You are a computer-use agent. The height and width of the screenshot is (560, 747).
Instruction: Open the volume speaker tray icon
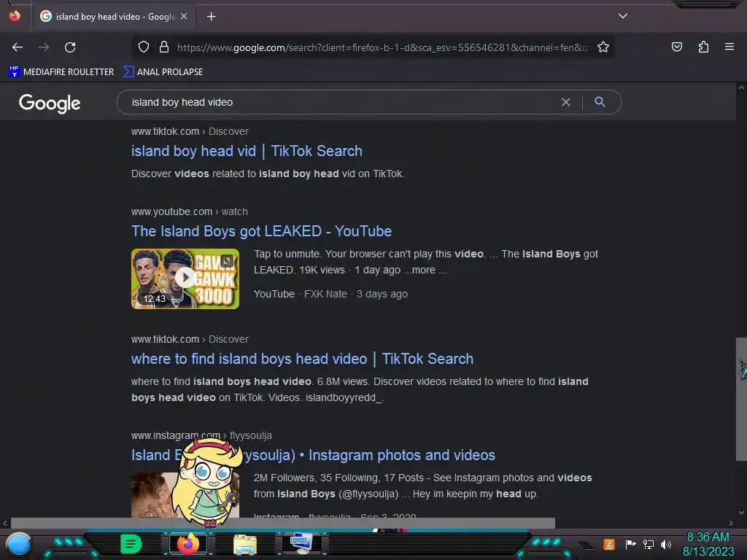665,544
